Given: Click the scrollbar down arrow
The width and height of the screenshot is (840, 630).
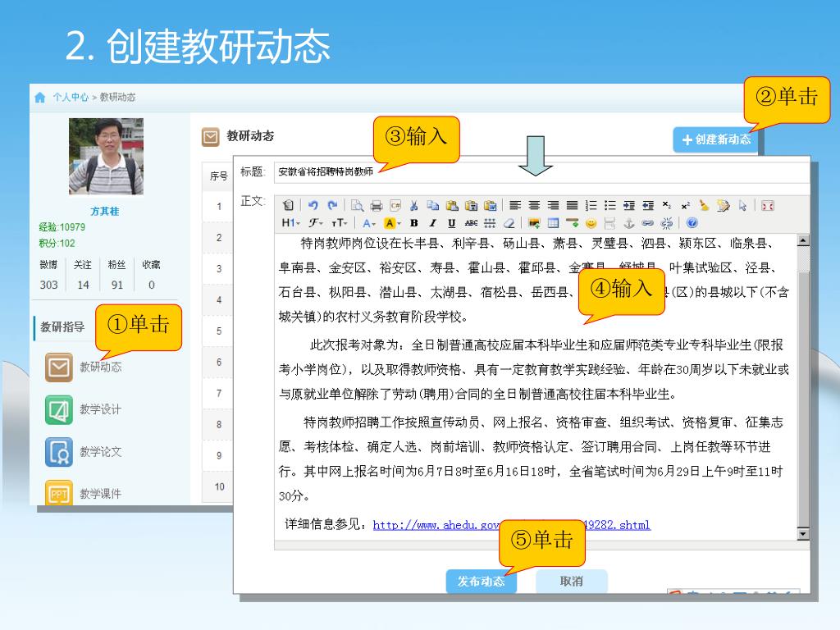Looking at the screenshot, I should coord(803,533).
